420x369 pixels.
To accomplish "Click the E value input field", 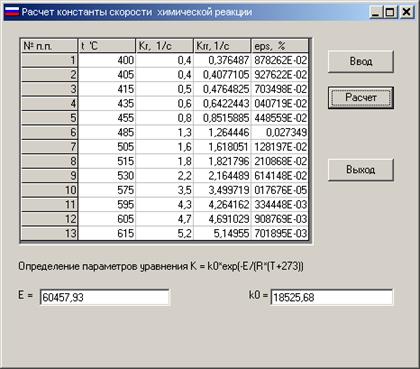I will (104, 297).
